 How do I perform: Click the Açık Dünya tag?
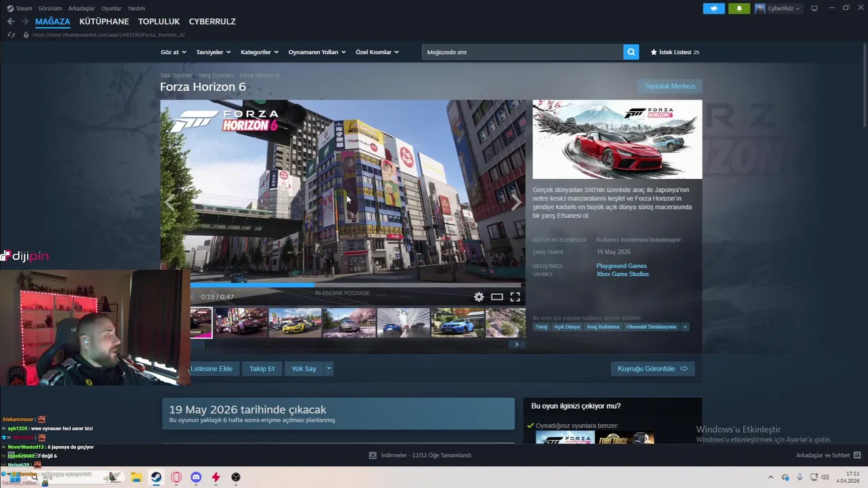coord(567,327)
